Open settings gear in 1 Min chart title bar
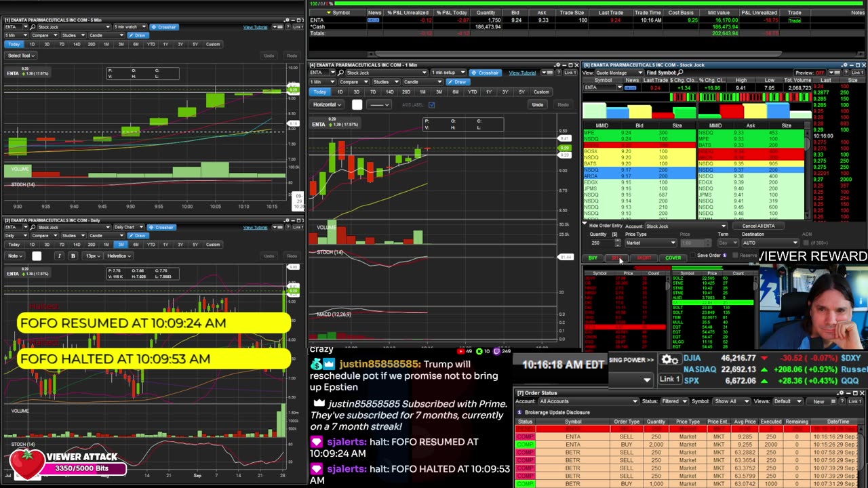The image size is (868, 488). coord(558,65)
